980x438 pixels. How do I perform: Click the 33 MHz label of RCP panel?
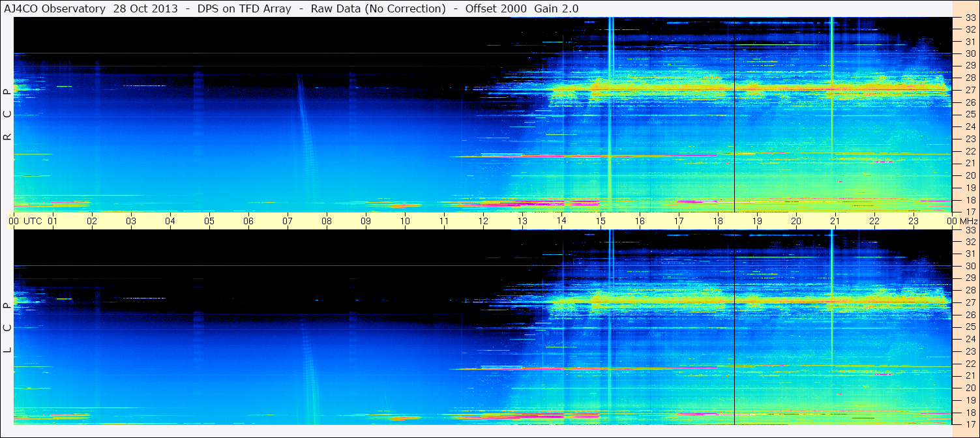[970, 18]
